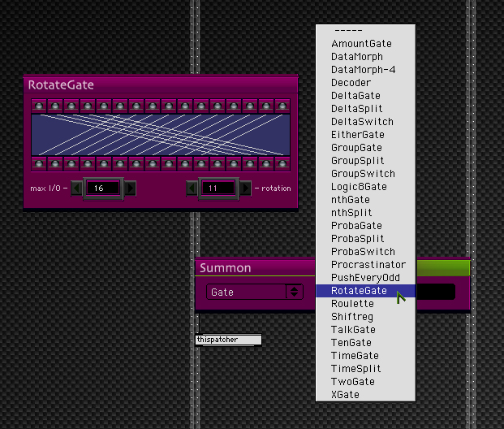Viewport: 504px width, 429px height.
Task: Select DataMorph-4 menu entry
Action: [x=364, y=70]
